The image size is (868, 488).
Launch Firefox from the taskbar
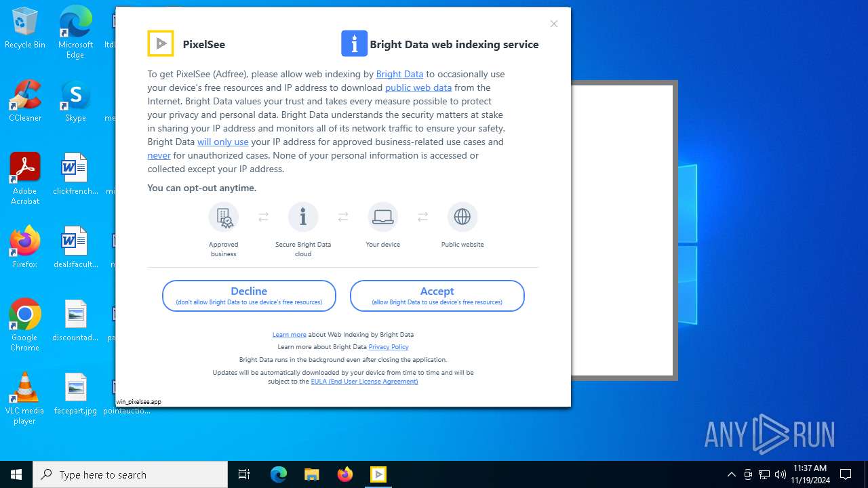pyautogui.click(x=344, y=474)
